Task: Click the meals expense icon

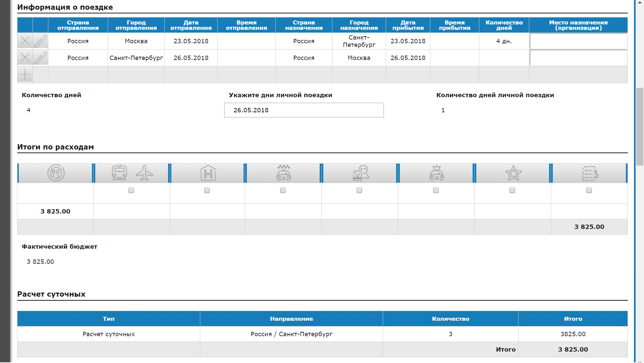Action: click(56, 173)
